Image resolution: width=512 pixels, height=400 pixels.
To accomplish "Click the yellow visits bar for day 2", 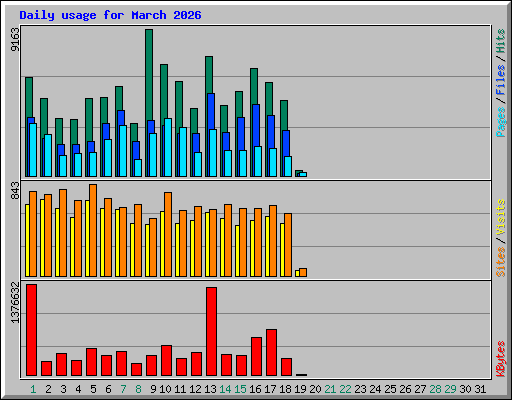I will 42,238.
